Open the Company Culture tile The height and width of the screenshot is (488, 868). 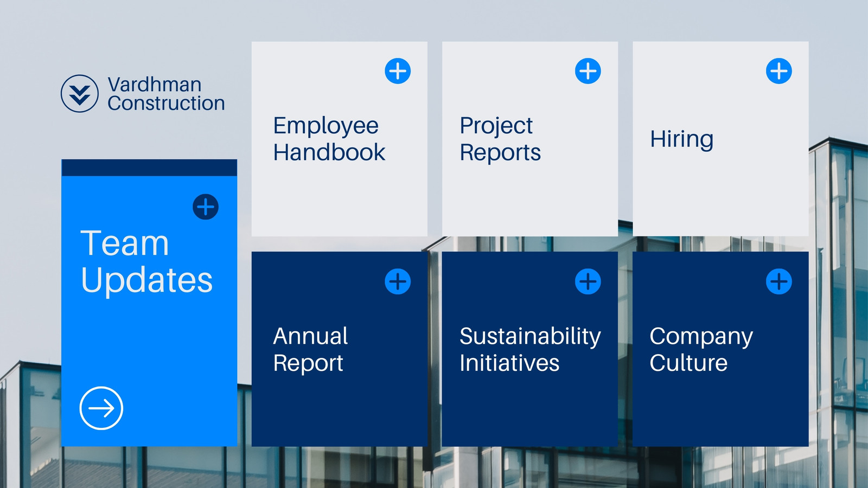(x=720, y=349)
